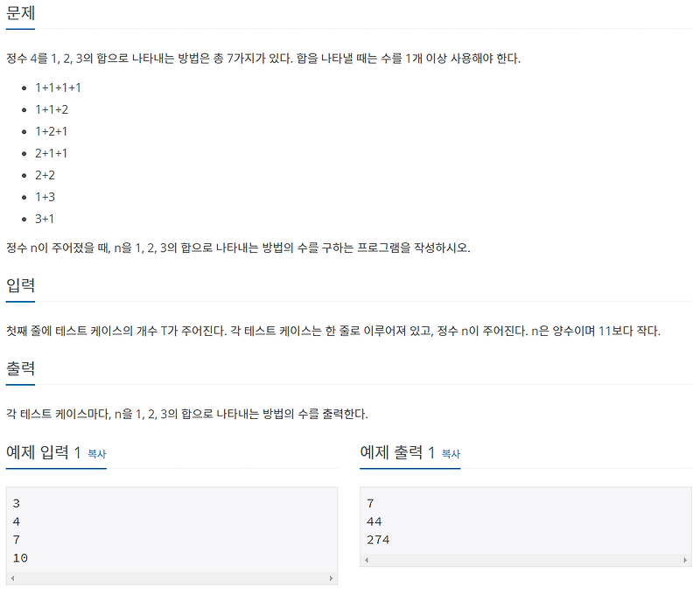The height and width of the screenshot is (594, 700).
Task: Click the horizontal scrollbar under the example input
Action: pos(171,577)
